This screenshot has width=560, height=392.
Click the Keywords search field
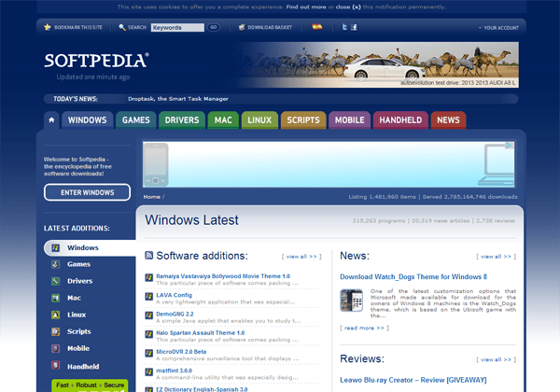point(176,27)
